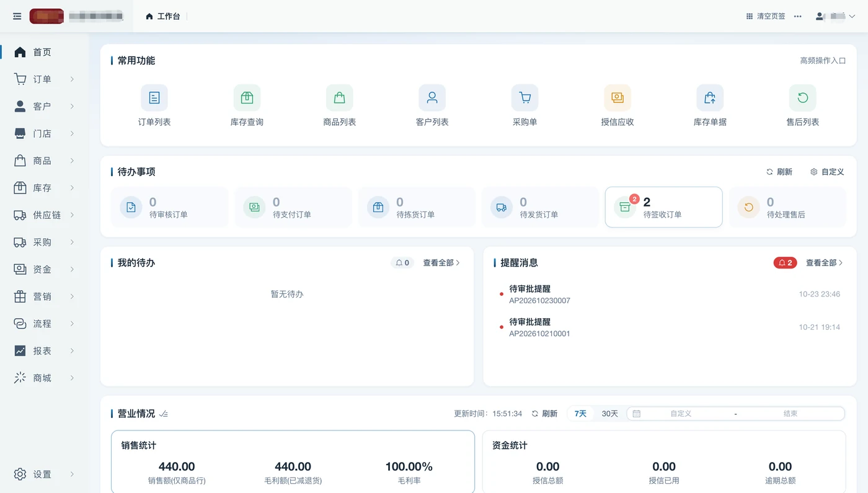Click the 待发货订单 card icon
This screenshot has width=868, height=493.
tap(502, 207)
